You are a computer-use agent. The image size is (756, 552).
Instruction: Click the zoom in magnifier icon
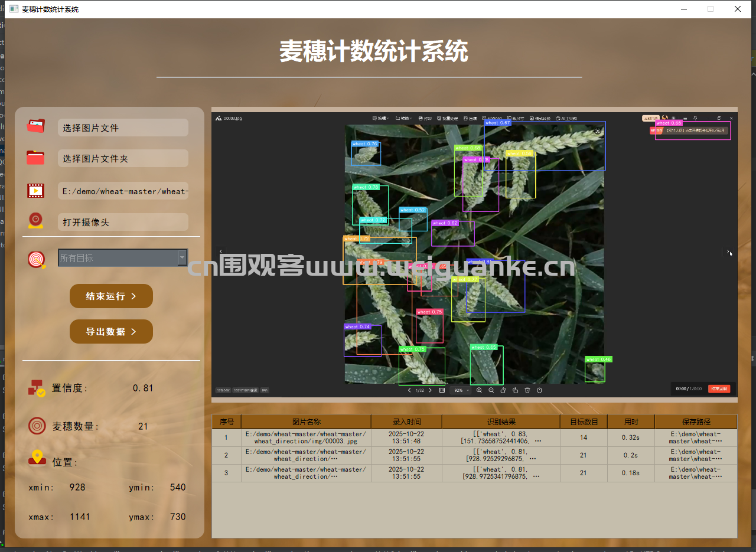(479, 390)
